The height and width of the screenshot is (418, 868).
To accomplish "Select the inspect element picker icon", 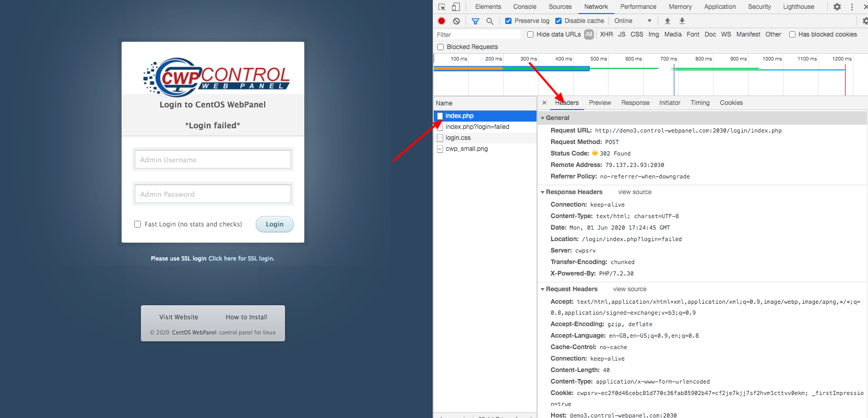I will [442, 7].
